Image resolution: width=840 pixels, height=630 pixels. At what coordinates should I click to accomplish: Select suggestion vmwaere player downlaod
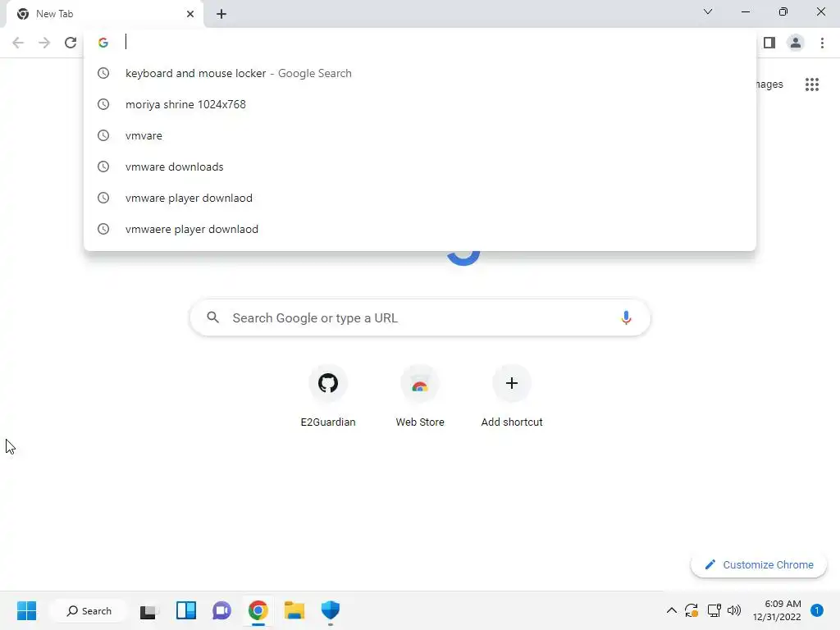pos(420,229)
